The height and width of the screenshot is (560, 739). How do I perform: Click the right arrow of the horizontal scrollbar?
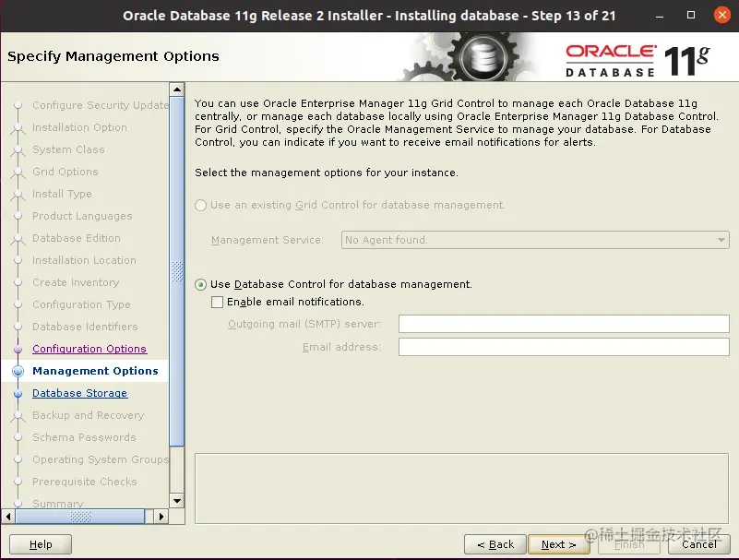[x=161, y=517]
